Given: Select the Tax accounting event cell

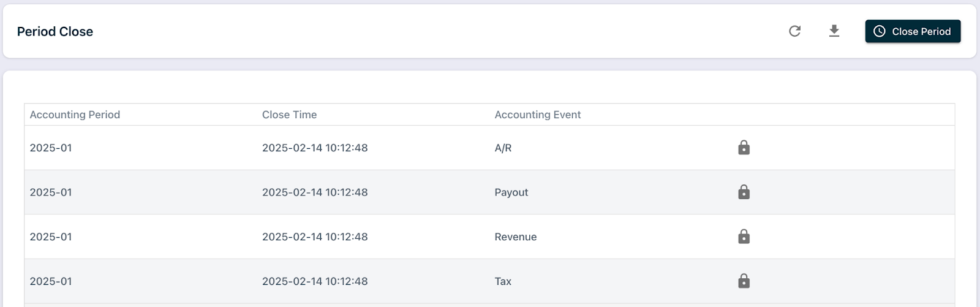Looking at the screenshot, I should pyautogui.click(x=503, y=281).
